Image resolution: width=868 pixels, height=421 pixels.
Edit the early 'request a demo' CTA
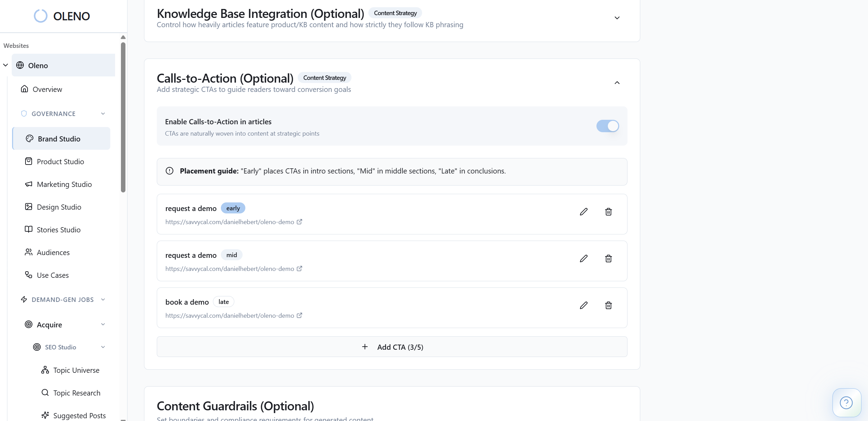pyautogui.click(x=583, y=212)
